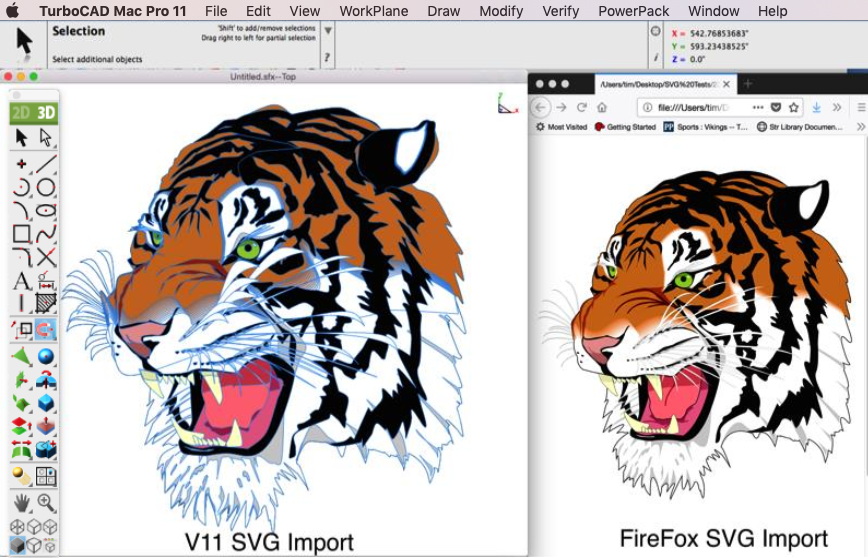Open new Firefox tab with plus

[748, 84]
